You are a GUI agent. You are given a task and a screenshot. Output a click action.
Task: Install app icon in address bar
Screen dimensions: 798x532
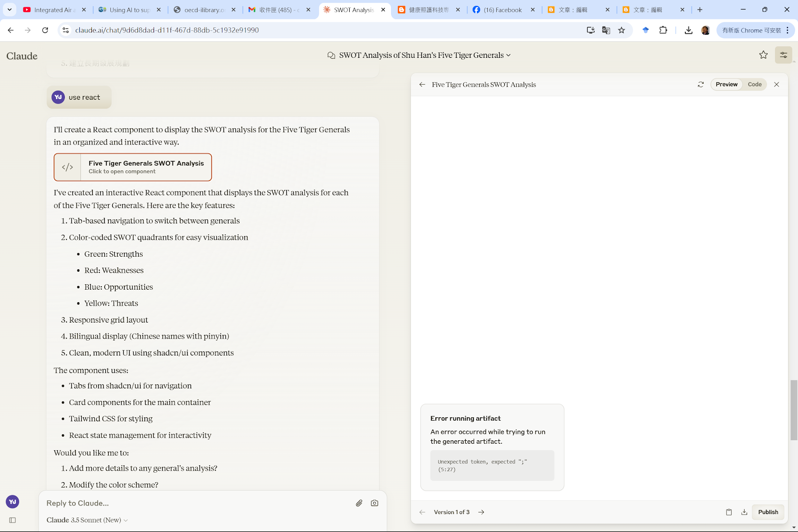click(x=591, y=30)
